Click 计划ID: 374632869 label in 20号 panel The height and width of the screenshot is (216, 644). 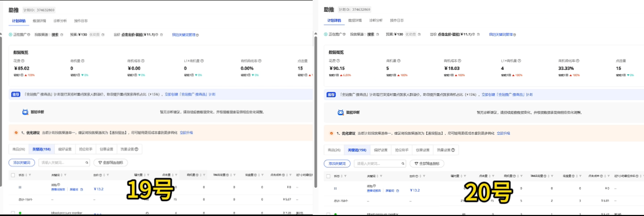tap(355, 9)
